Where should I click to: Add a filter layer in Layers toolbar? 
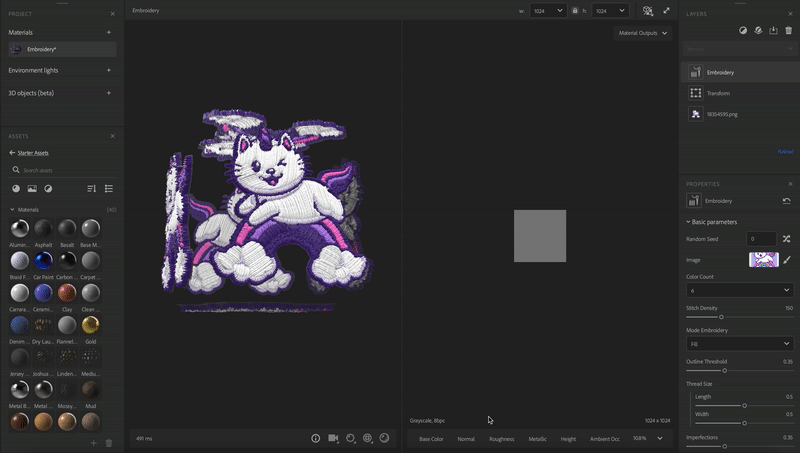click(x=743, y=31)
